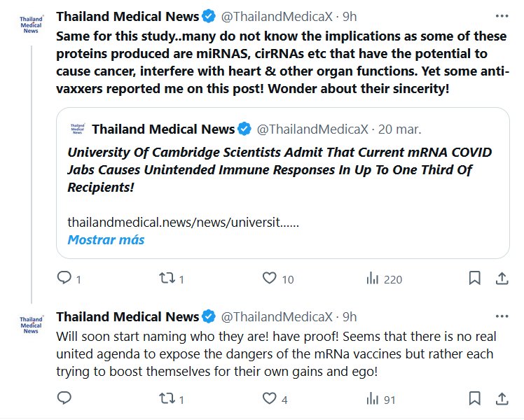Repost the first tweet about miRNAs
Image resolution: width=524 pixels, height=420 pixels.
(x=167, y=279)
